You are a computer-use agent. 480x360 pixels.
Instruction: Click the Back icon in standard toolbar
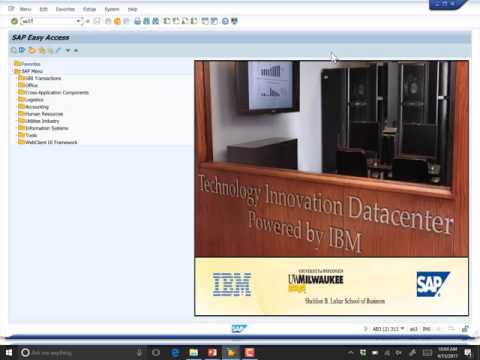click(108, 21)
